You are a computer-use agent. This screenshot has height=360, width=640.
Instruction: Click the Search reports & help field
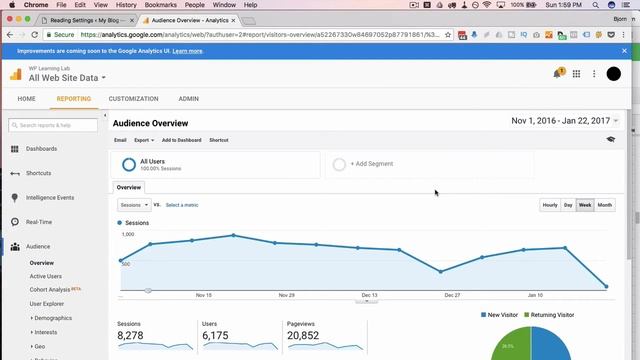pos(53,125)
